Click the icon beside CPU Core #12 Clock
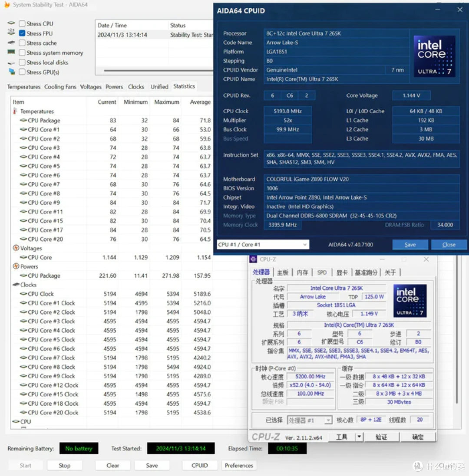Screen dimensions: 469x476 coord(23,385)
